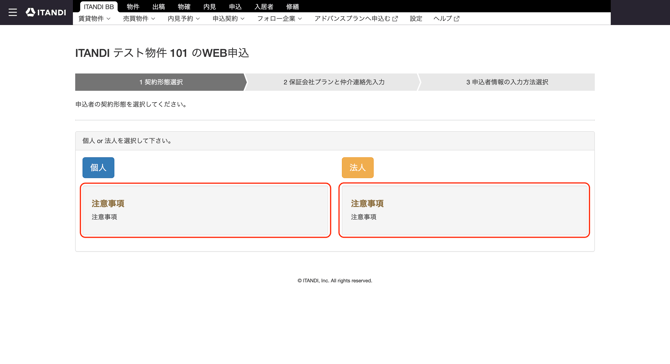Expand the フォロー企業 dropdown menu
Viewport: 670px width, 364px height.
(279, 19)
